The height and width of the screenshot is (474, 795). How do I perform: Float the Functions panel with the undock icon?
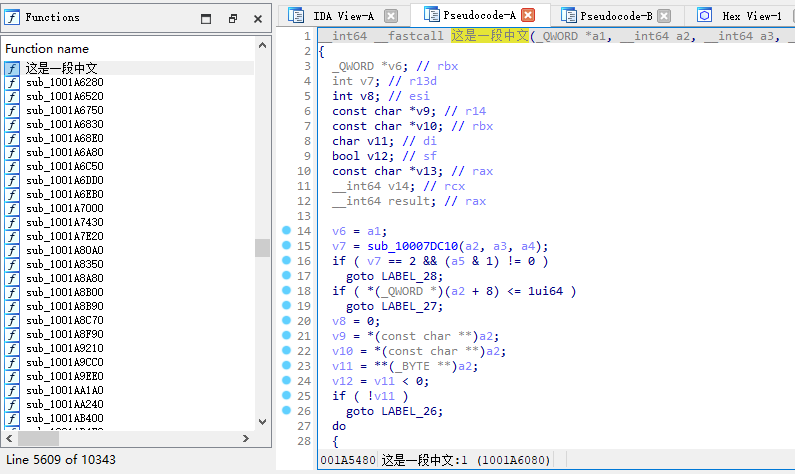[x=232, y=18]
